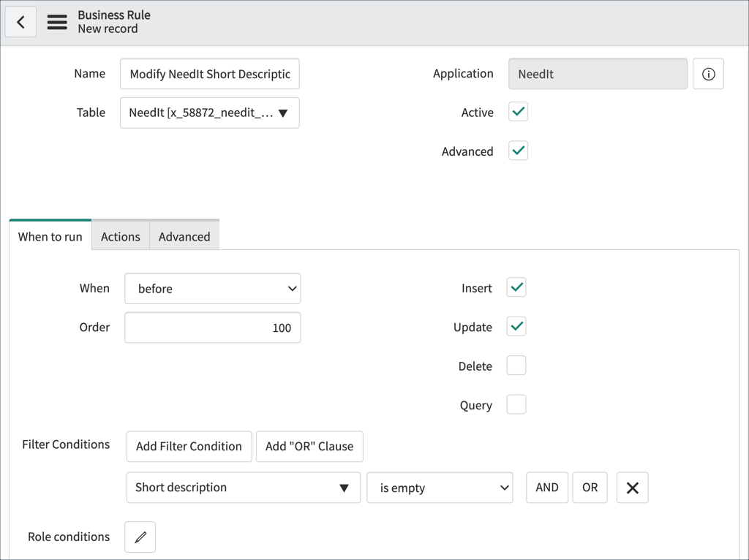Screen dimensions: 749x560
Task: Disable the Advanced checkbox
Action: 518,151
